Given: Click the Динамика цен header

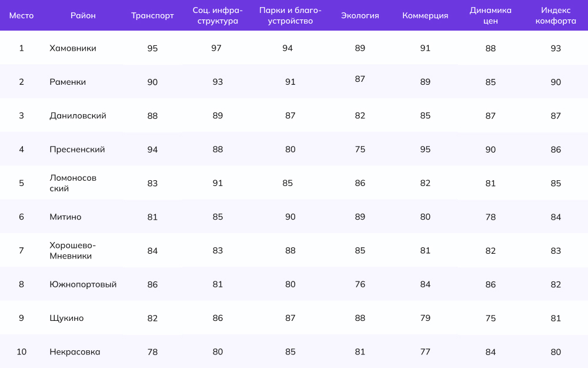Looking at the screenshot, I should [490, 16].
